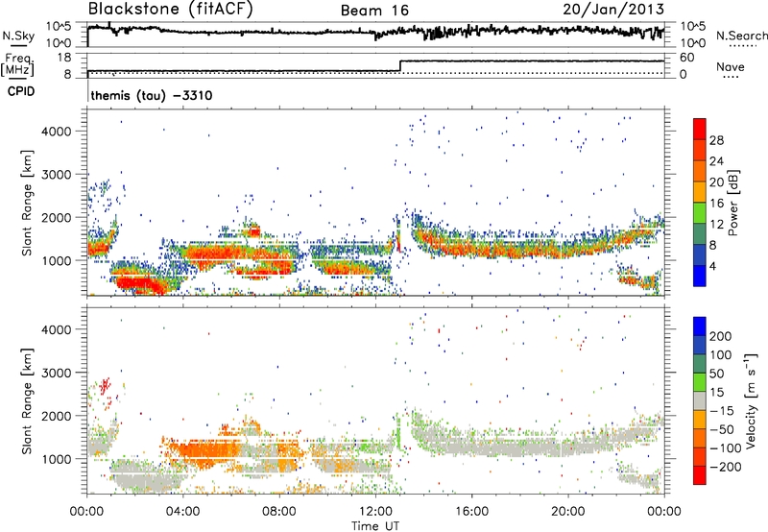Click the "themis (tau) -3310" text
The height and width of the screenshot is (532, 768).
pyautogui.click(x=152, y=95)
